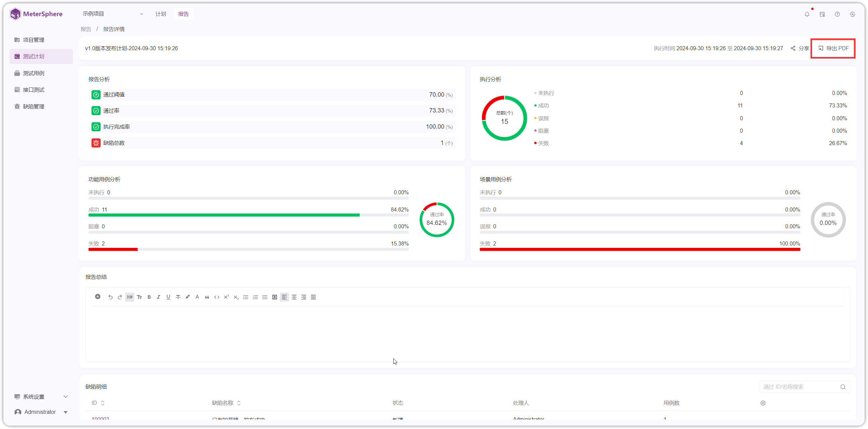Viewport: 868px width, 429px height.
Task: Open 缺陷管理 in the sidebar
Action: (41, 106)
